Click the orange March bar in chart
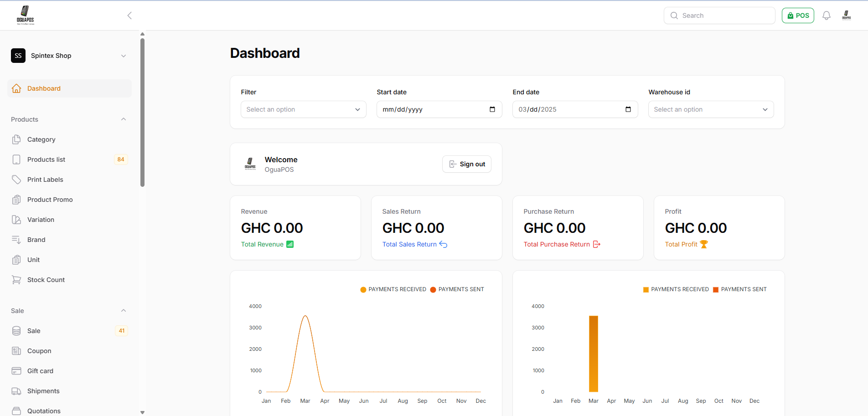 point(593,354)
